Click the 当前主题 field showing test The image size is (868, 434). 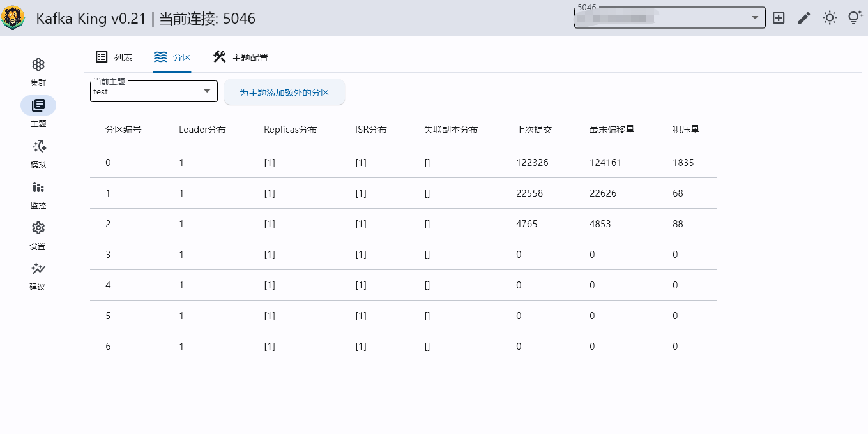pyautogui.click(x=154, y=91)
